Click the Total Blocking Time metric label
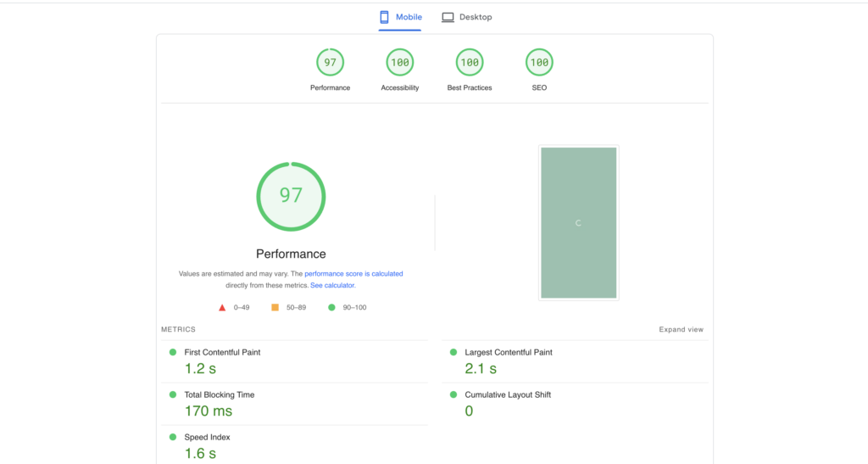868x464 pixels. pos(220,394)
